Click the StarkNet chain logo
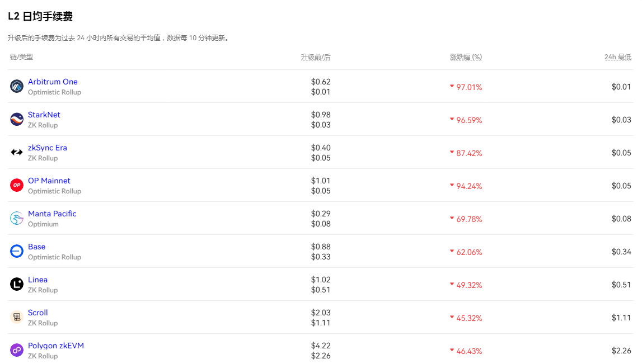The height and width of the screenshot is (364, 642). click(x=17, y=120)
